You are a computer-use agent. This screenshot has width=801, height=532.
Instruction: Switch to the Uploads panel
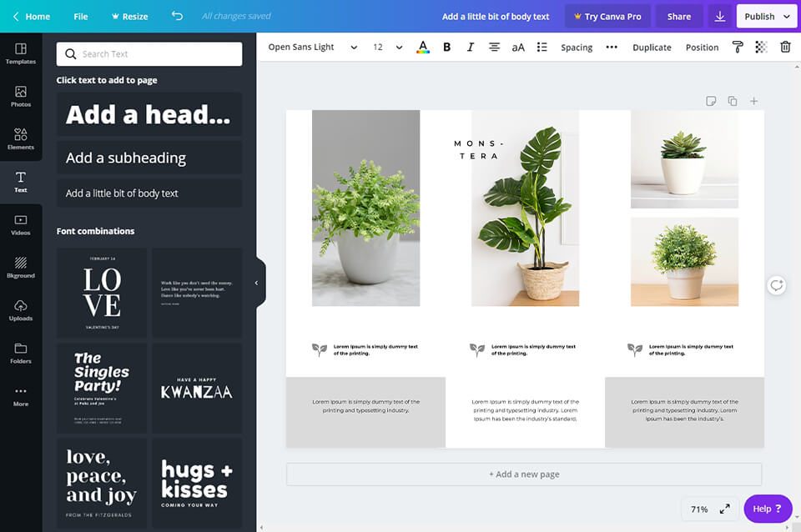[x=21, y=312]
